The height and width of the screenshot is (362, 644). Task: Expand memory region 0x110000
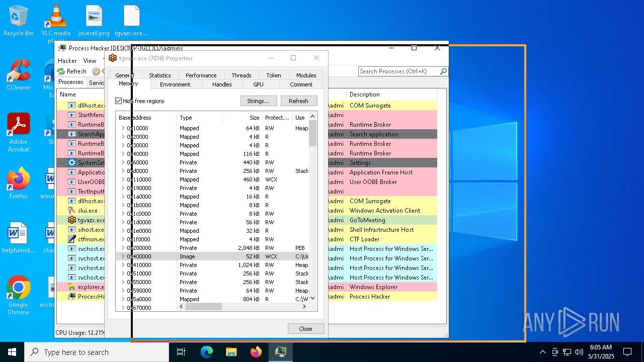click(123, 179)
